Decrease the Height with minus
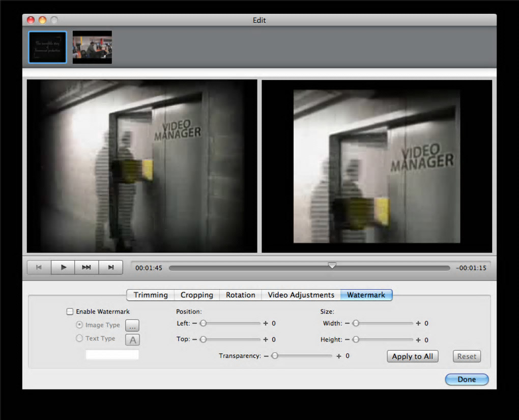The width and height of the screenshot is (519, 420). coord(347,340)
